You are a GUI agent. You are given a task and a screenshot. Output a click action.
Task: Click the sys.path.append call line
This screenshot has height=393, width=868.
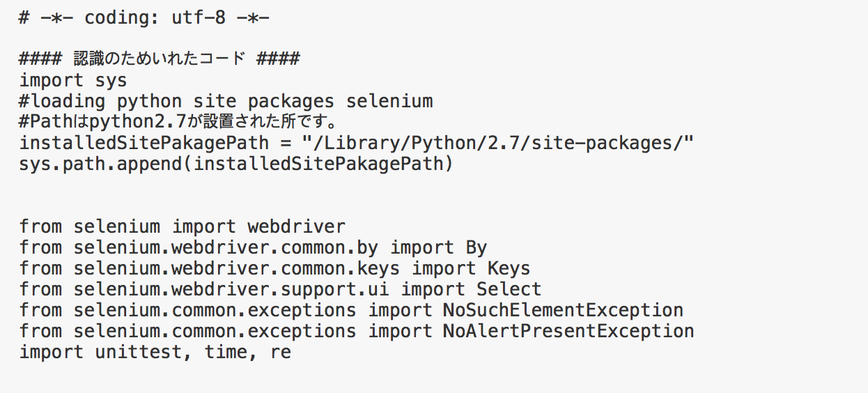pyautogui.click(x=236, y=164)
